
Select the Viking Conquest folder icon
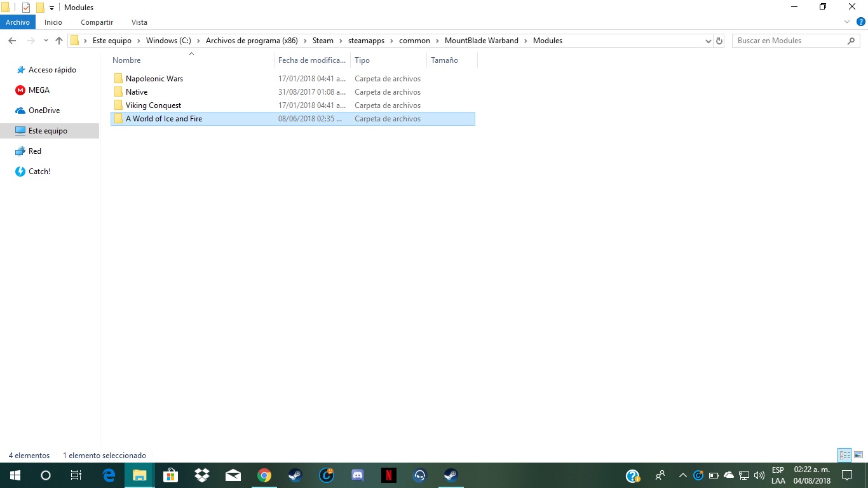(x=118, y=105)
